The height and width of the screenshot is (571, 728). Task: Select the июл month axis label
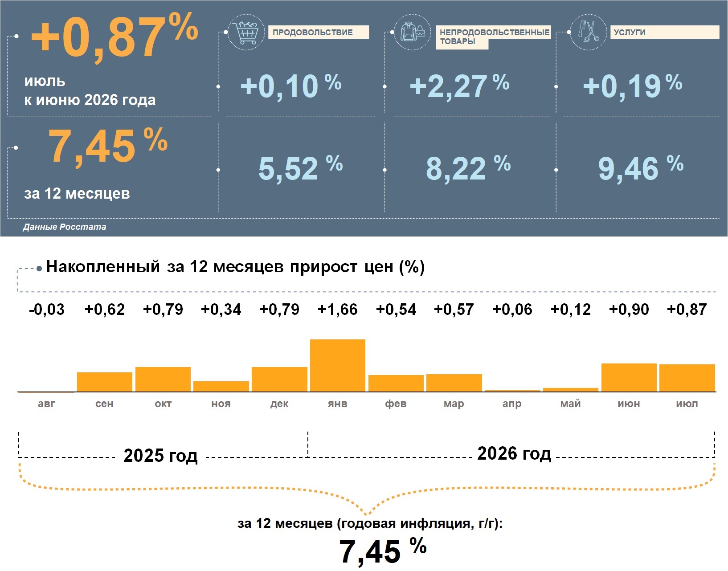[687, 404]
